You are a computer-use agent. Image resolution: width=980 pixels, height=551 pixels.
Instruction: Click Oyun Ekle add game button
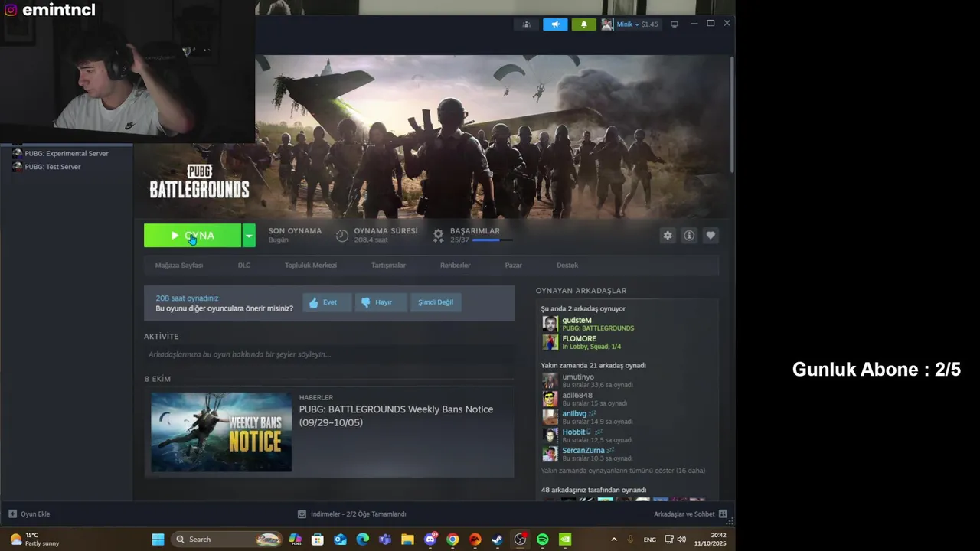click(x=29, y=514)
